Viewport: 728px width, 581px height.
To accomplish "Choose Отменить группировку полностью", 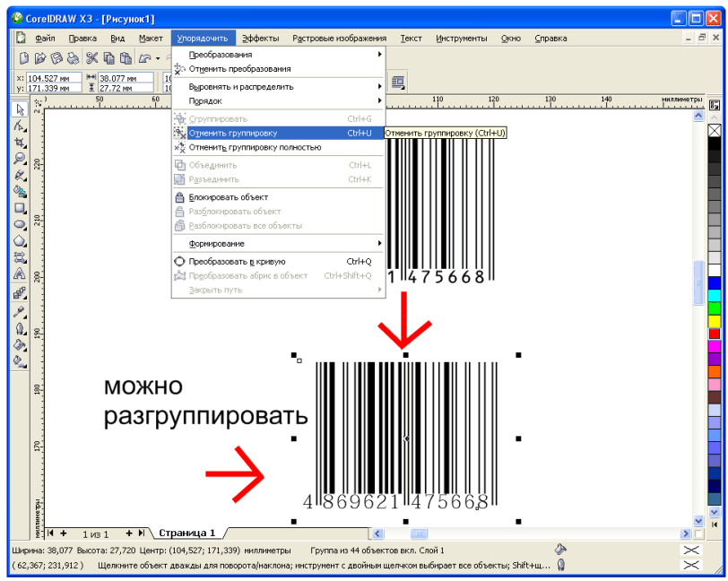I will coord(279,148).
